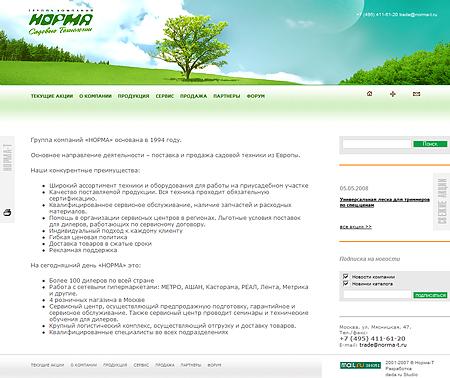This screenshot has height=378, width=450.
Task: Click the Доставка товаров в сжатые сроки bullet
Action: pyautogui.click(x=100, y=244)
